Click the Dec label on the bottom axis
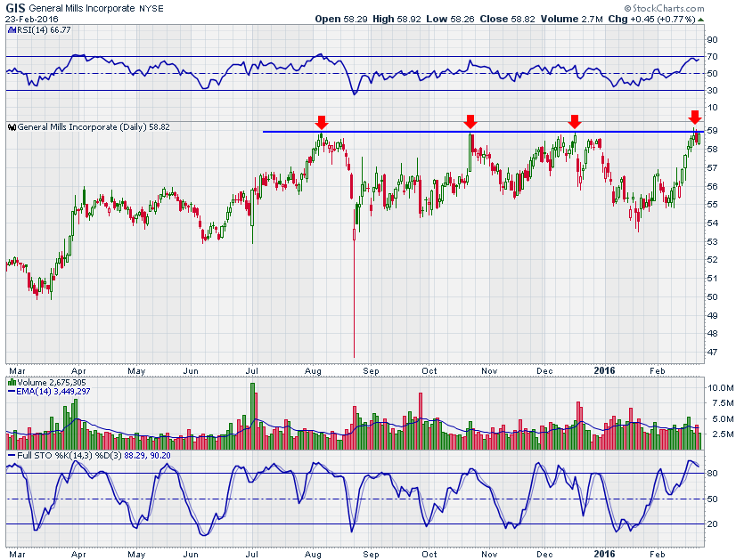Screen dimensions: 736x560 pos(544,555)
